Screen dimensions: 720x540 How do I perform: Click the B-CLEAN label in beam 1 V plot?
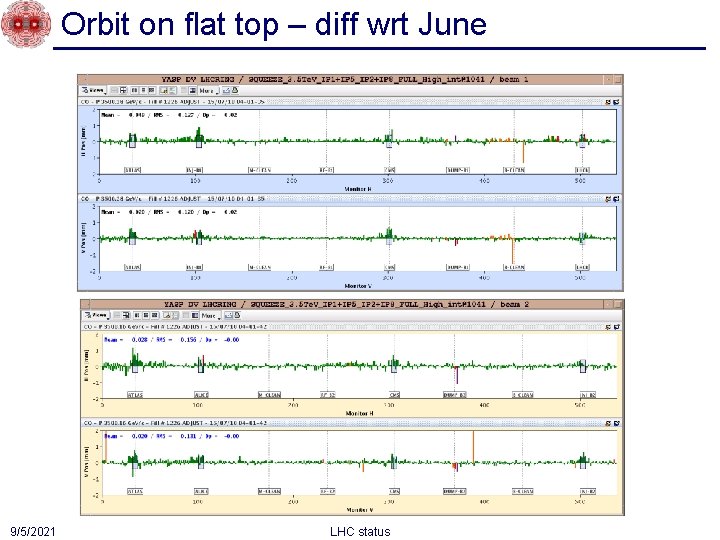click(x=514, y=267)
